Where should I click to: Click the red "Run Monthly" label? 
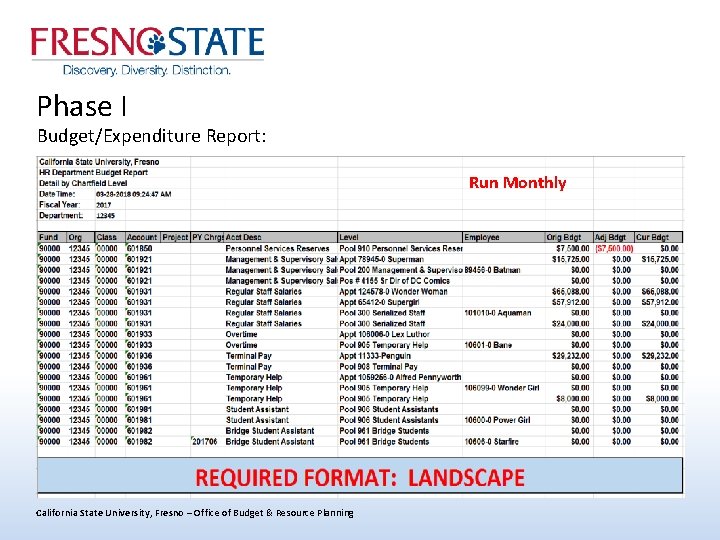point(518,183)
